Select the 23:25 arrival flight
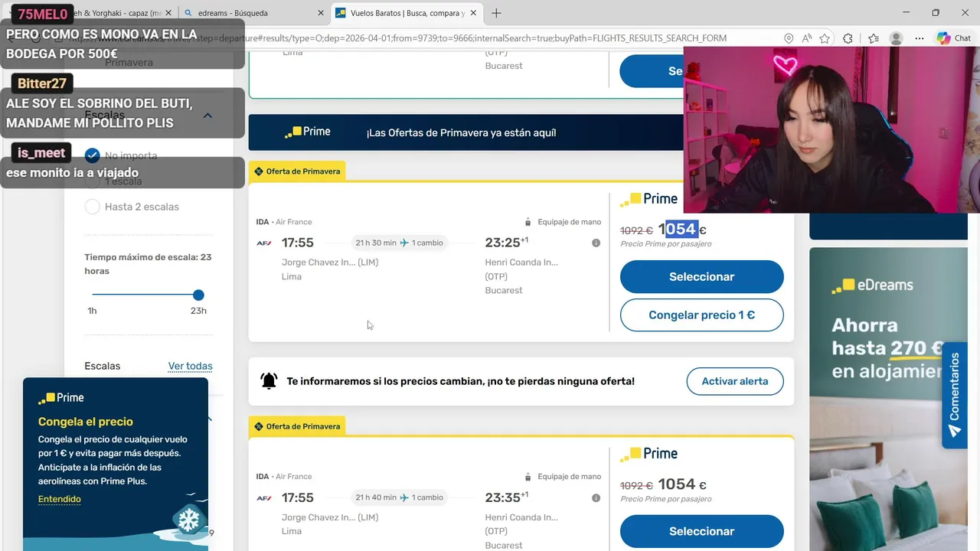The width and height of the screenshot is (980, 551). click(x=701, y=276)
